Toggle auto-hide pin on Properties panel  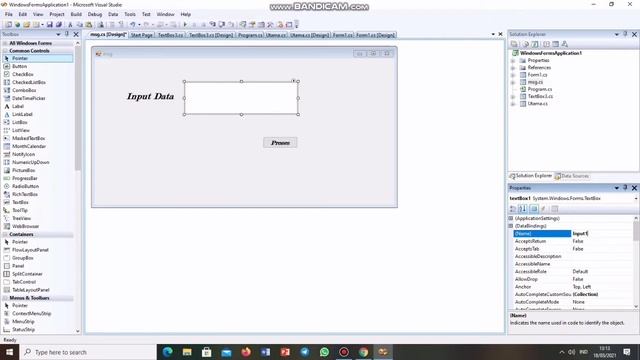tap(625, 188)
